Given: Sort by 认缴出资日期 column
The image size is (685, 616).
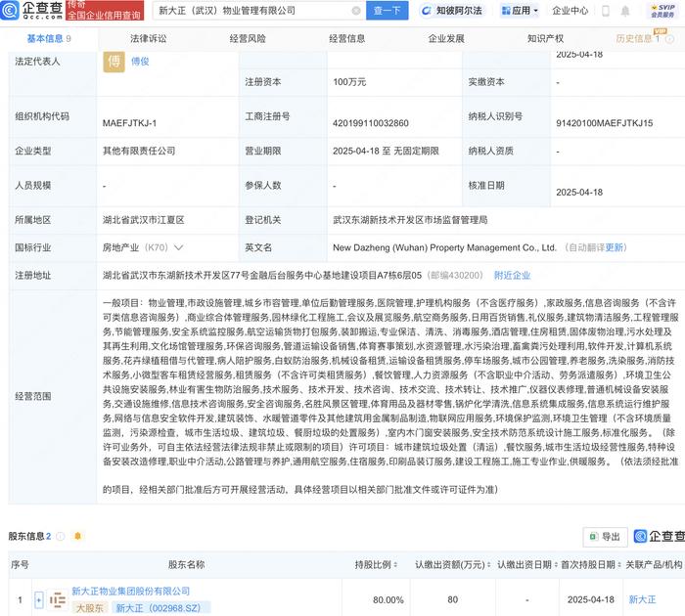Looking at the screenshot, I should (x=555, y=565).
